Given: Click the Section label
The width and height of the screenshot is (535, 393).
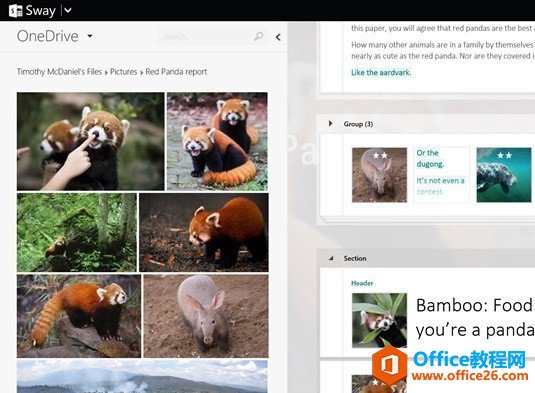Looking at the screenshot, I should (x=355, y=258).
